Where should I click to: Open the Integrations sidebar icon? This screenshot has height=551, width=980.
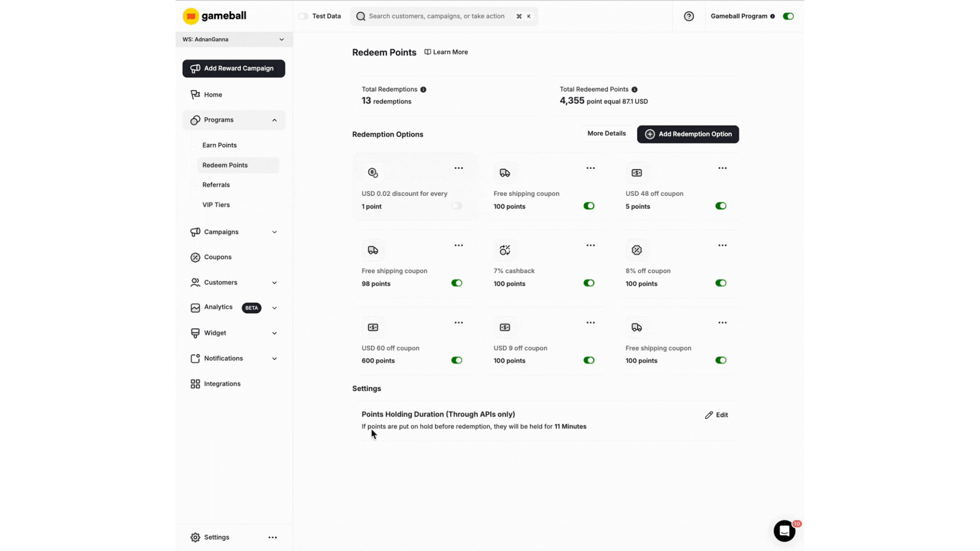(195, 384)
